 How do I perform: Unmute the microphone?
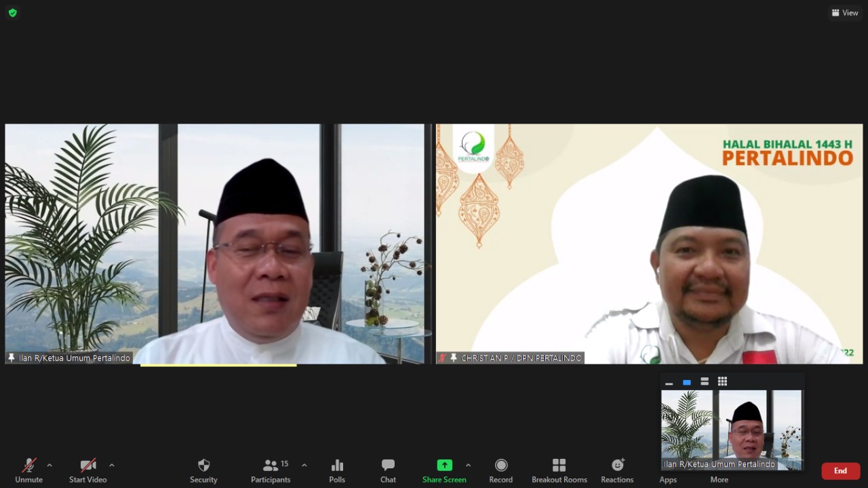point(28,470)
